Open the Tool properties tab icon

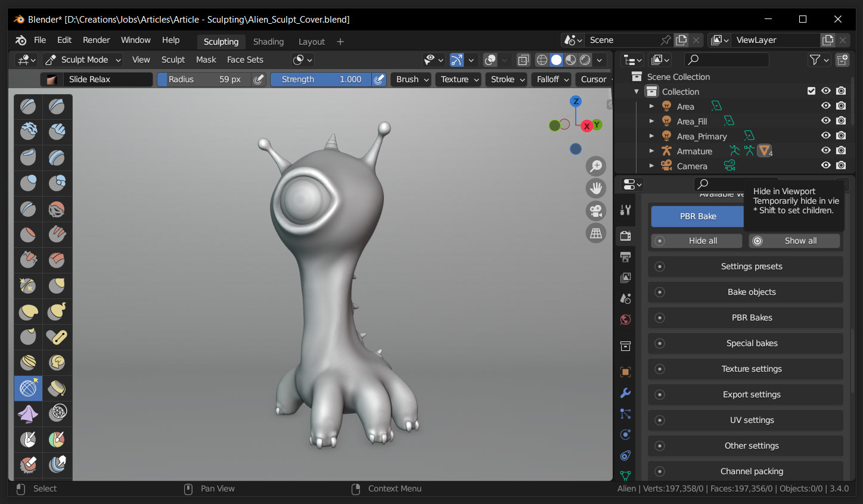tap(625, 210)
